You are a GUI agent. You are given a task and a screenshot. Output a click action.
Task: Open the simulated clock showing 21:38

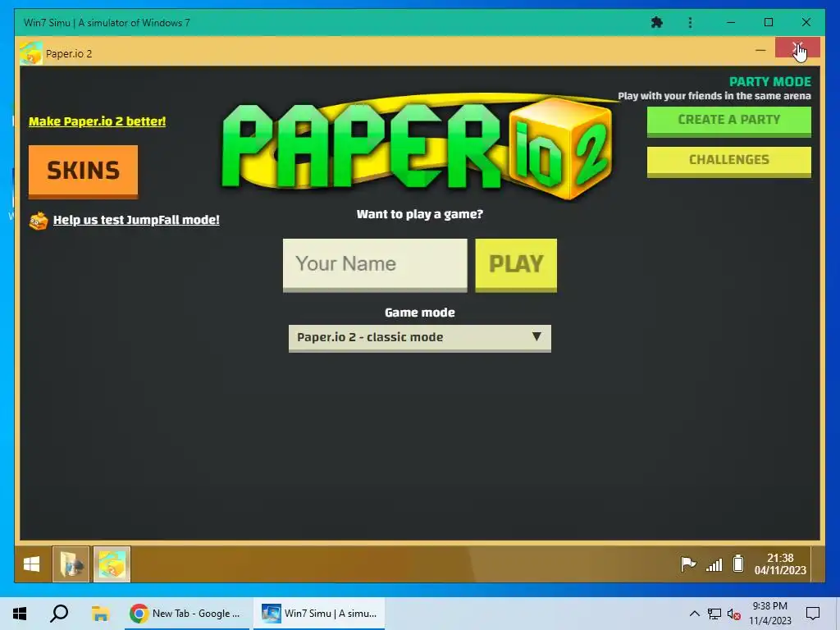tap(780, 564)
